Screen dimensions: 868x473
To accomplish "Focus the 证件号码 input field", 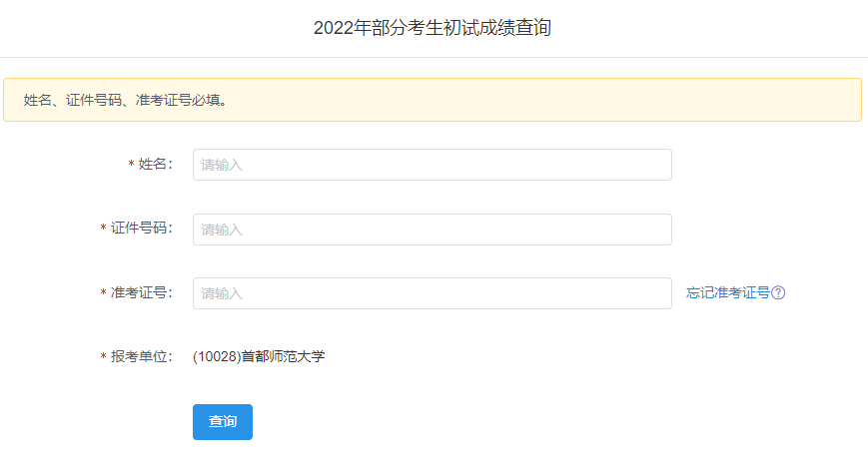I will point(432,230).
